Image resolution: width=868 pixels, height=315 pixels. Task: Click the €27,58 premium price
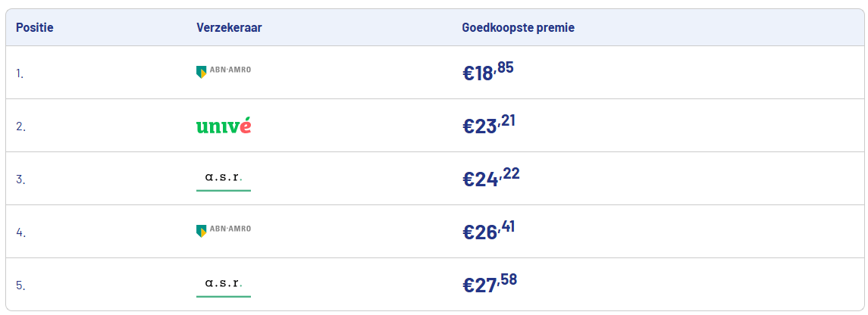(x=490, y=284)
